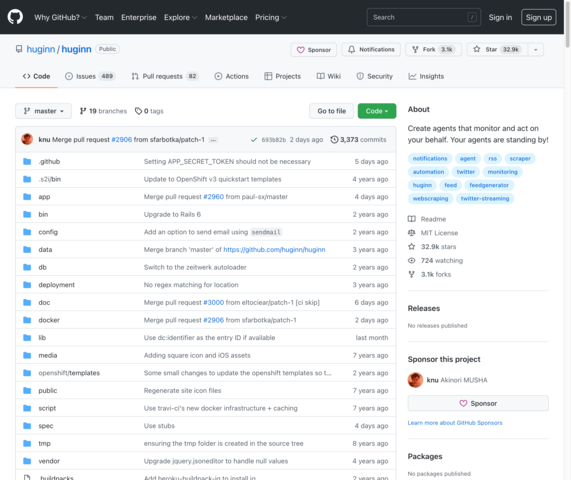Open pull request #3000 link in doc row

[213, 302]
